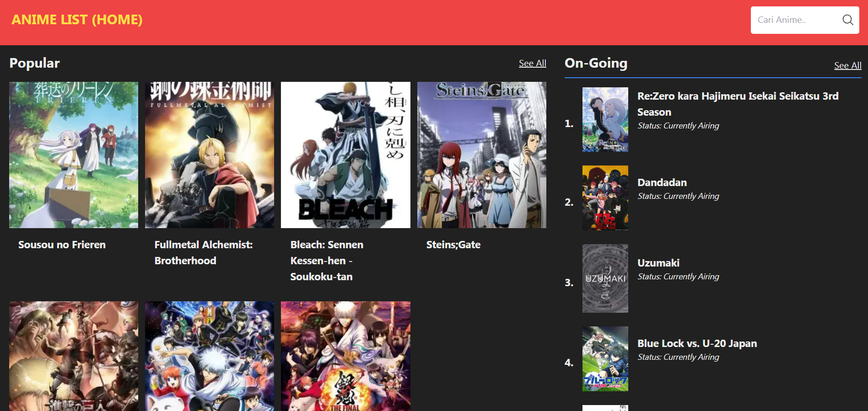868x411 pixels.
Task: Open the Dandadan thumbnail in On-Going
Action: click(605, 197)
